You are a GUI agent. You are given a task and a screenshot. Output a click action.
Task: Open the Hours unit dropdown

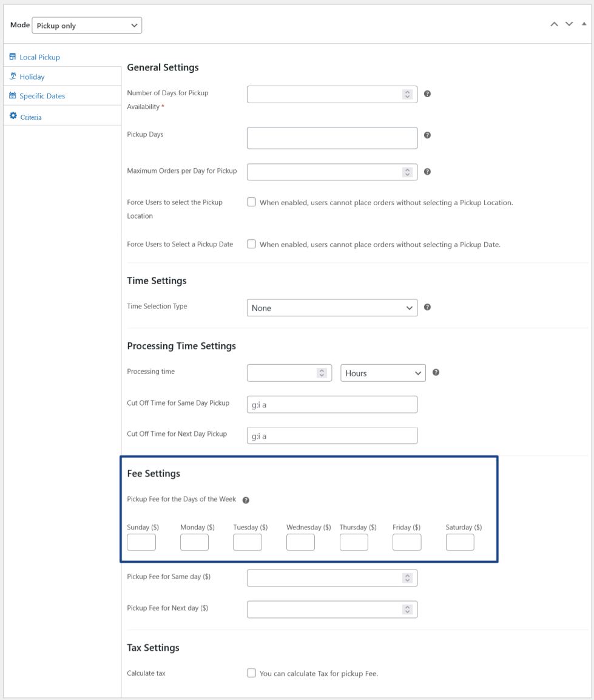point(383,373)
